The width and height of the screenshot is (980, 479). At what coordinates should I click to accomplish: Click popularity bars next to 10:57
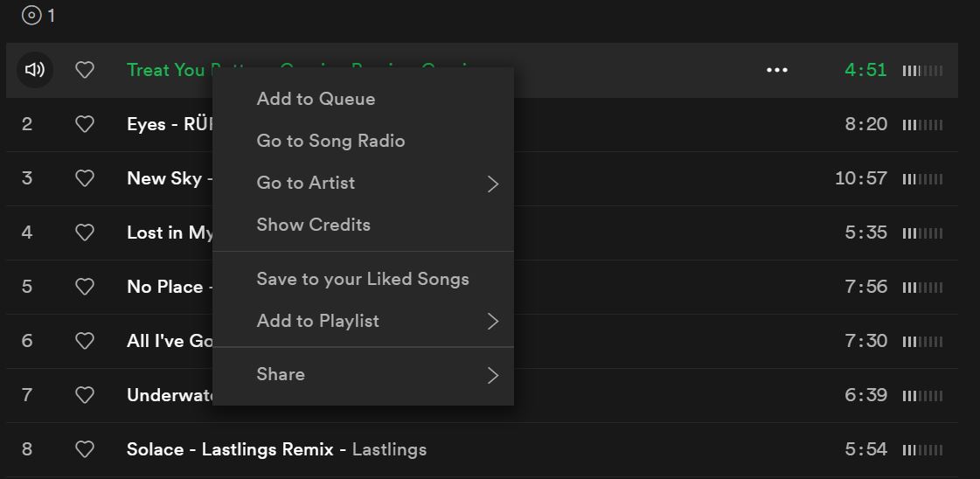(x=922, y=178)
